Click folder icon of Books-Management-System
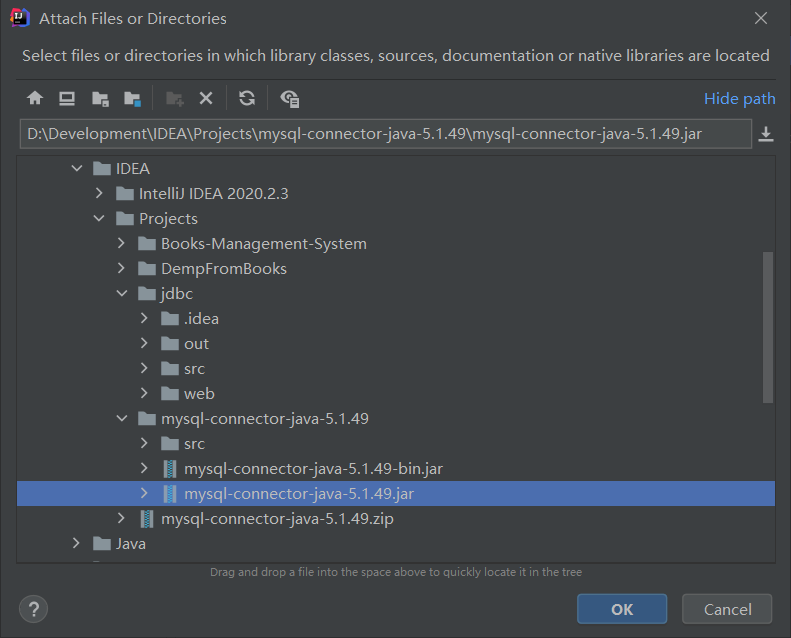The height and width of the screenshot is (638, 791). click(147, 244)
